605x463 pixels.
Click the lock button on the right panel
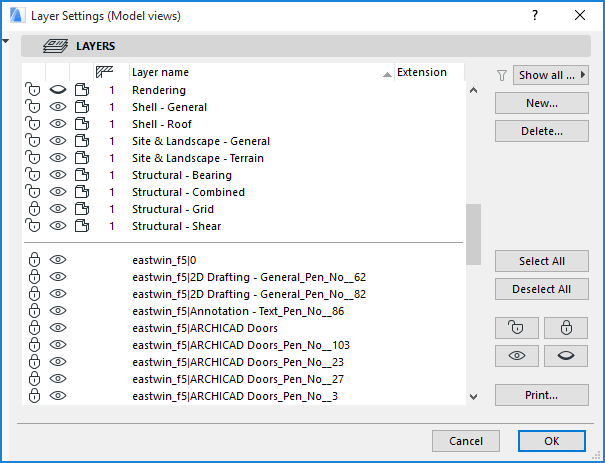point(565,328)
